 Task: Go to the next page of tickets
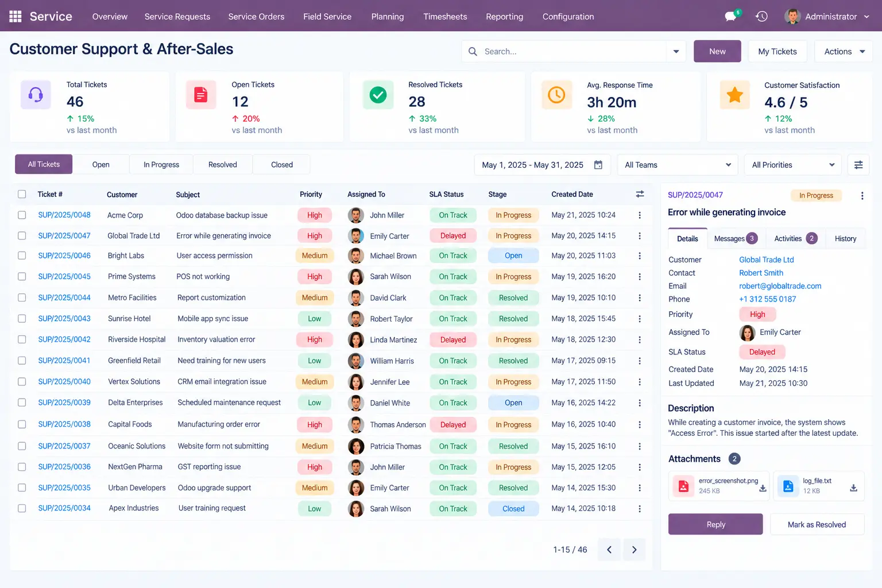pyautogui.click(x=635, y=550)
